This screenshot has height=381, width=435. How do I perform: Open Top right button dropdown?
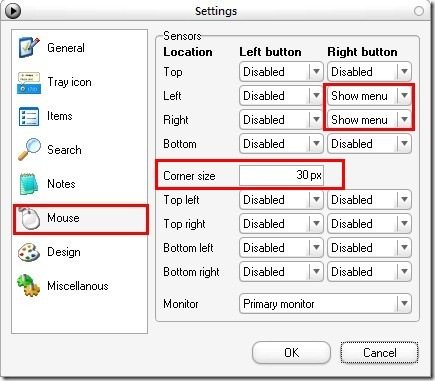[x=369, y=72]
